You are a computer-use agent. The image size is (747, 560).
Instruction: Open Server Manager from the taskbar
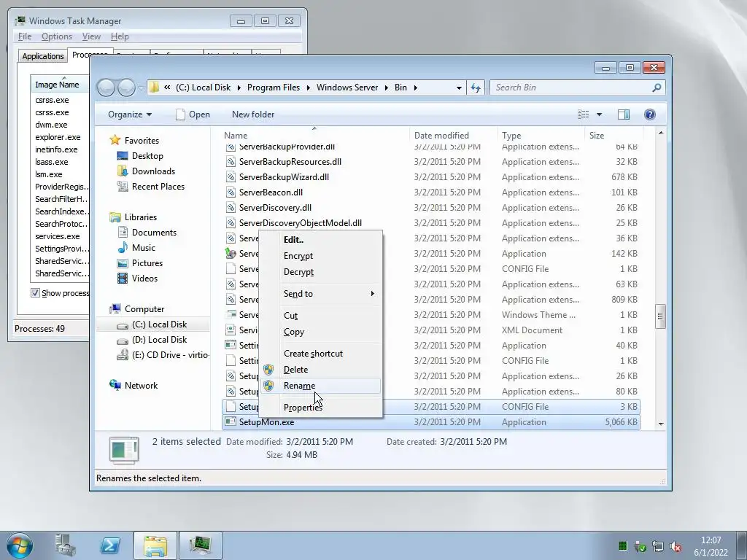click(65, 545)
